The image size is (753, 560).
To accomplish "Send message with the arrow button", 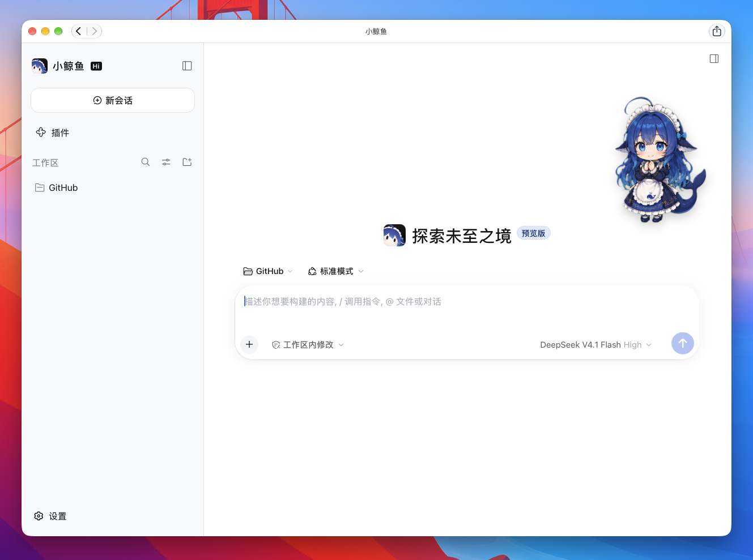I will click(x=683, y=343).
